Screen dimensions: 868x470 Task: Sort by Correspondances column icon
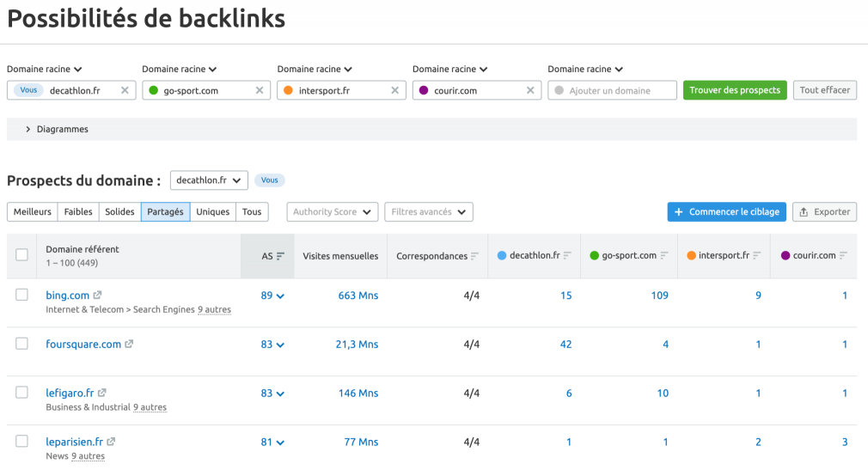[x=474, y=256]
